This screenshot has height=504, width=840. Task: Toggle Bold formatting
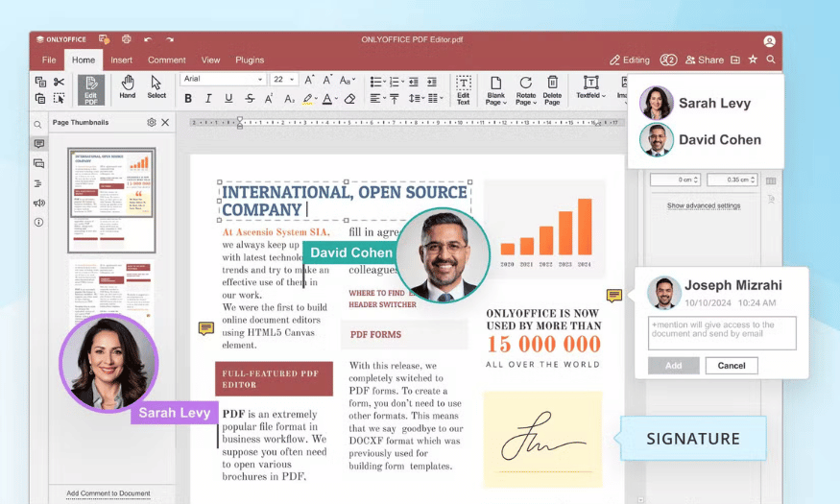tap(188, 99)
